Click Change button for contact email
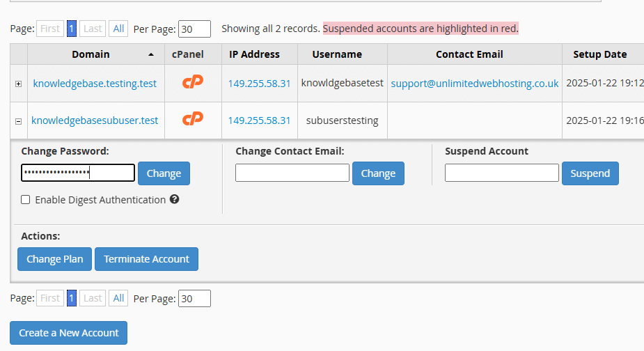Viewport: 644px width, 351px height. 378,173
